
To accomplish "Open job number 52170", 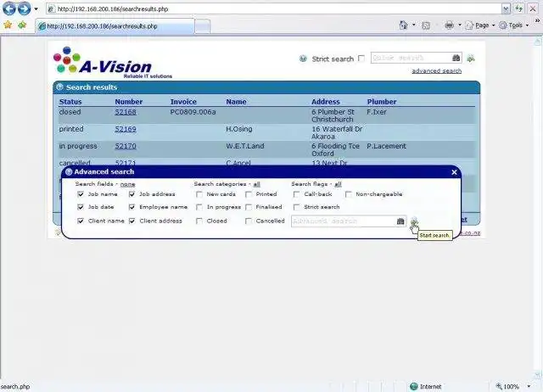I will (126, 146).
